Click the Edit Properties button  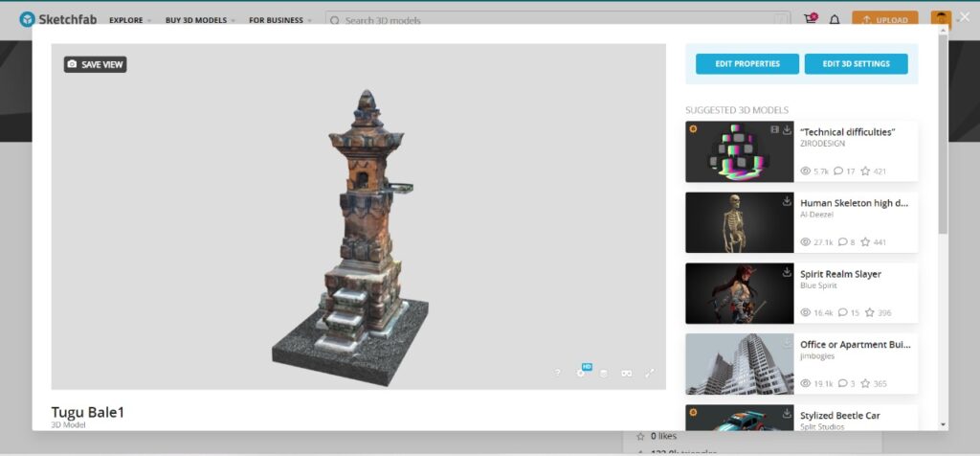[x=747, y=64]
